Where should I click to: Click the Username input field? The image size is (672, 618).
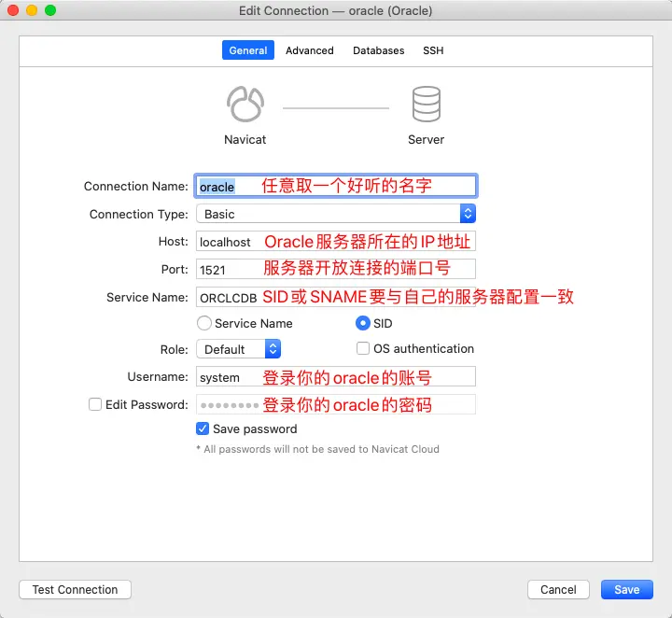(x=336, y=377)
